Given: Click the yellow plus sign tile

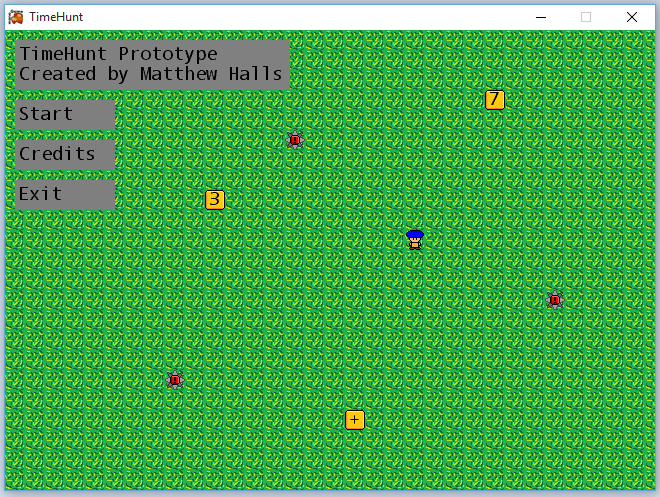Looking at the screenshot, I should click(354, 420).
